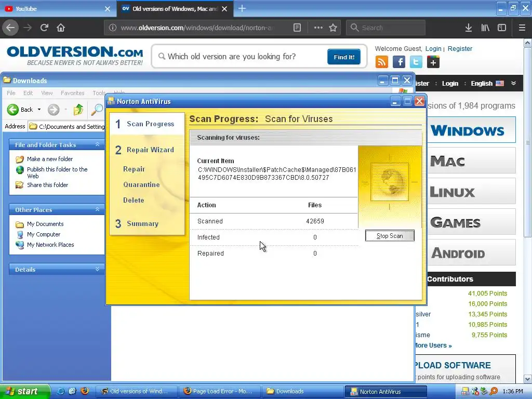Screen dimensions: 532x399
Task: Open the Games category banner
Action: (x=472, y=222)
